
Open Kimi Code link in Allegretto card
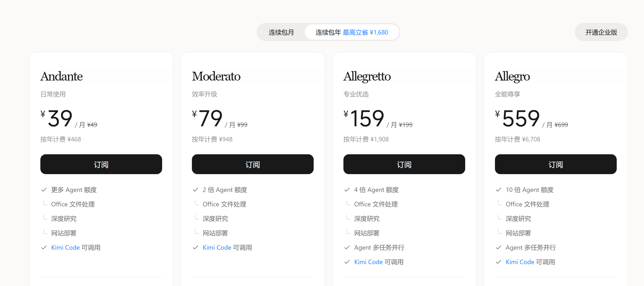click(368, 262)
